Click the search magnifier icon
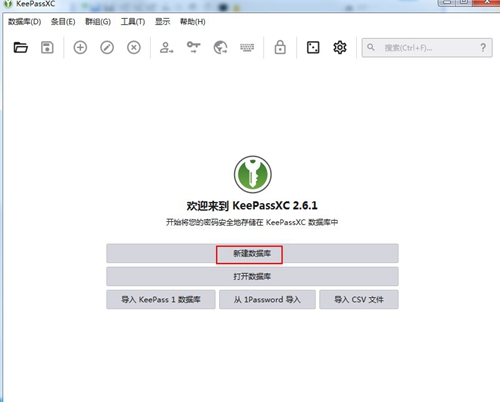500x402 pixels. pyautogui.click(x=371, y=47)
